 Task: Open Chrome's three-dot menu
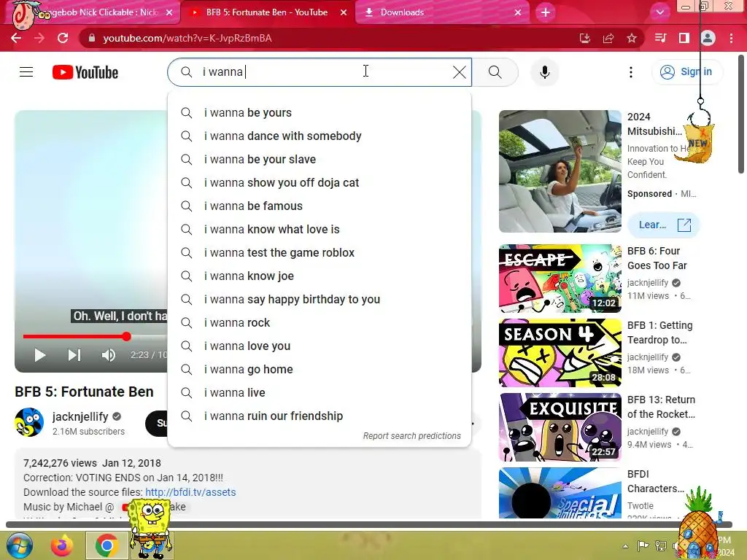click(x=731, y=38)
